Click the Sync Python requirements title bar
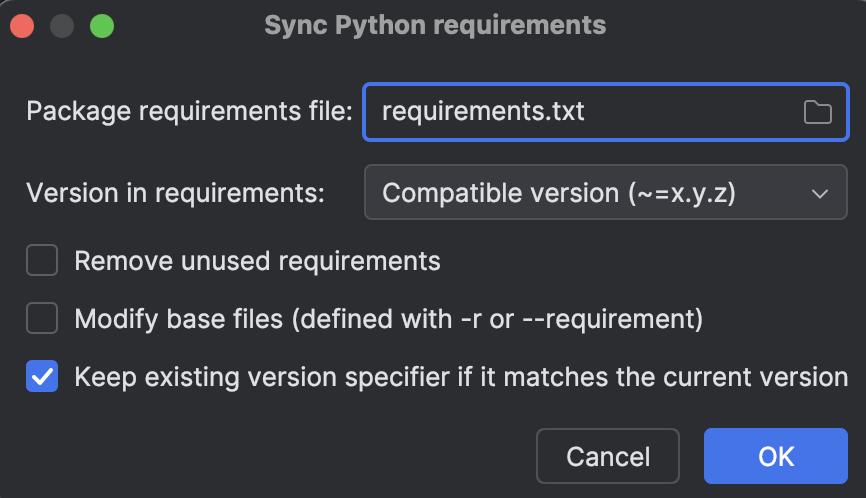Screen dimensions: 866x498 point(435,25)
